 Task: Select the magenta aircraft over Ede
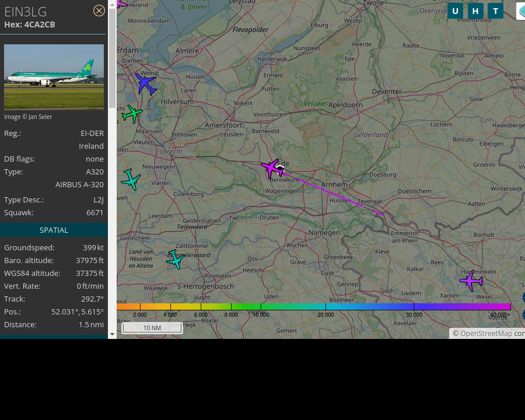tap(272, 168)
